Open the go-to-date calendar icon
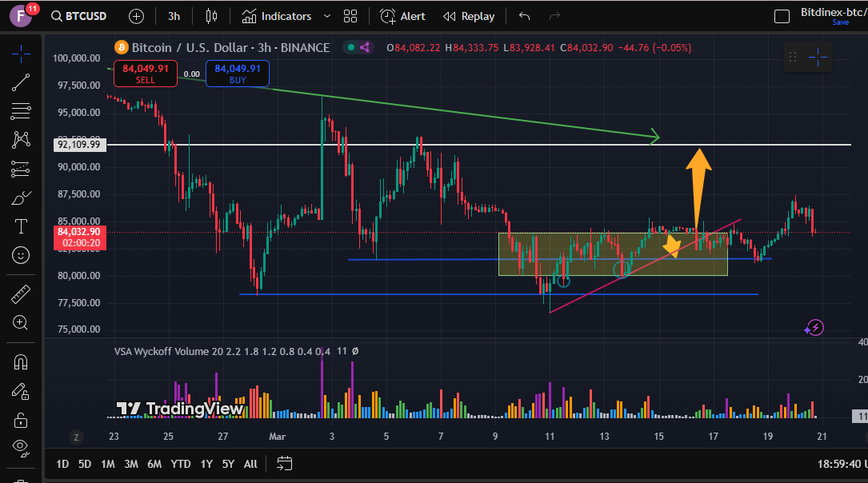 [284, 464]
